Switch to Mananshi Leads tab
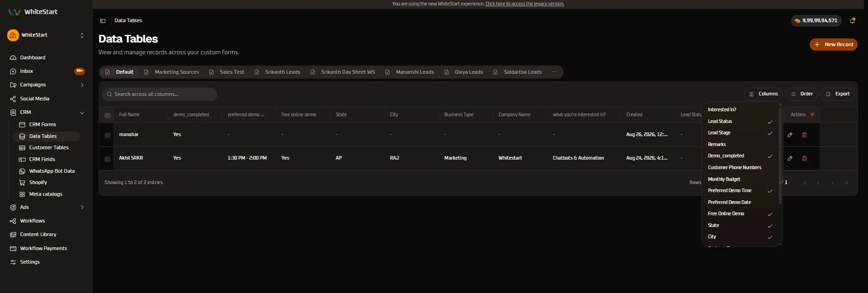The image size is (868, 293). tap(410, 72)
